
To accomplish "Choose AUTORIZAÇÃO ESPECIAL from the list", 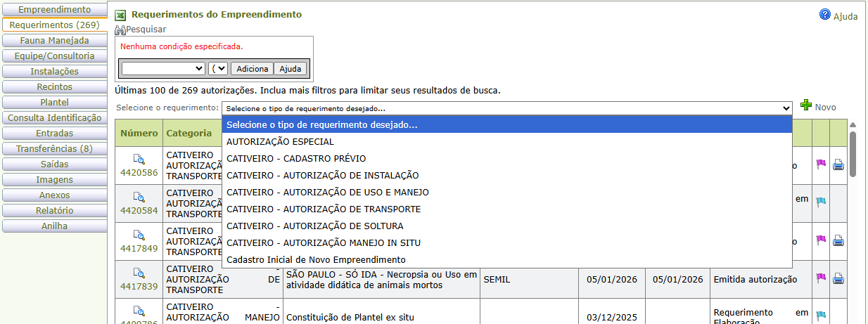I will [280, 142].
